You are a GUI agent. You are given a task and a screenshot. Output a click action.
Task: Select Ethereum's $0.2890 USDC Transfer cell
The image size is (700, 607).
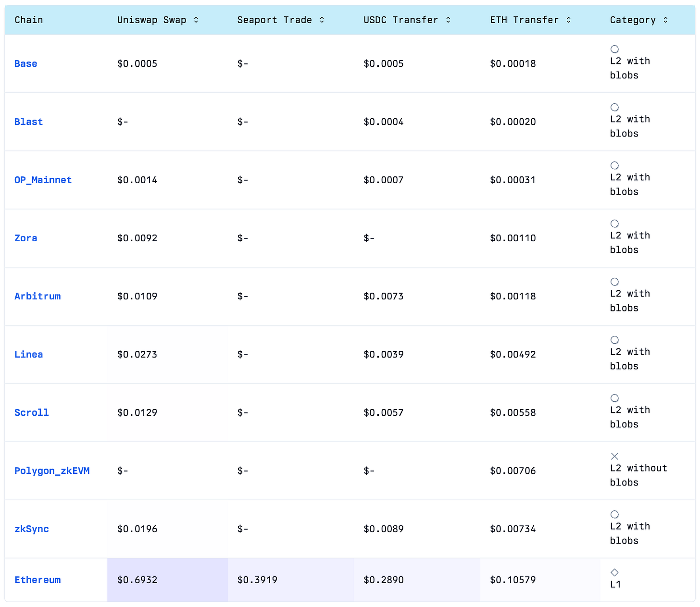[417, 580]
